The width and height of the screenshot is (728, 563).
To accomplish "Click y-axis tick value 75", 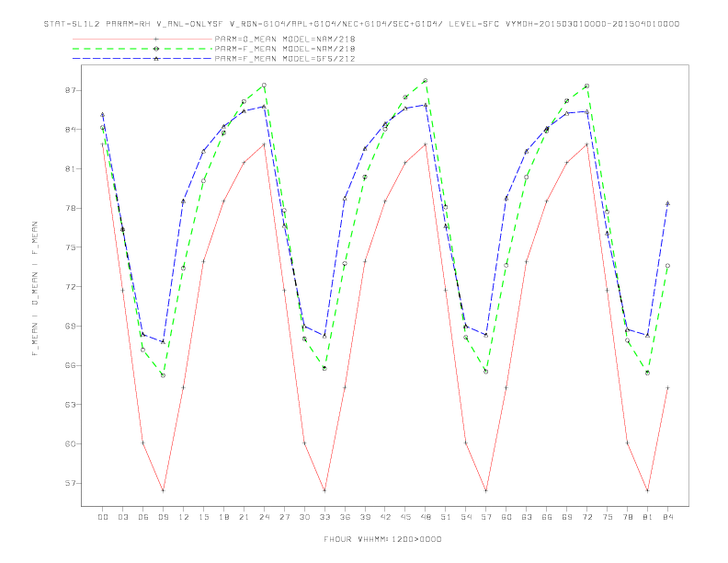I will 71,247.
